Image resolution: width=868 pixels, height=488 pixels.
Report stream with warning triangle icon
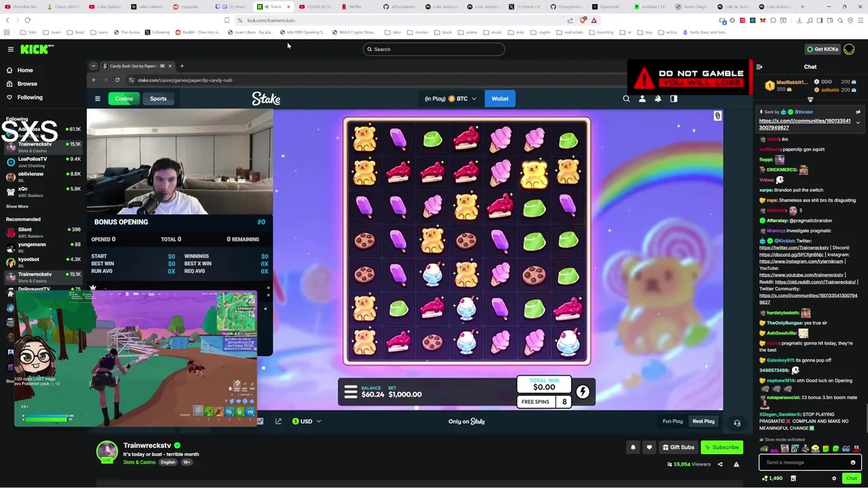tap(736, 464)
